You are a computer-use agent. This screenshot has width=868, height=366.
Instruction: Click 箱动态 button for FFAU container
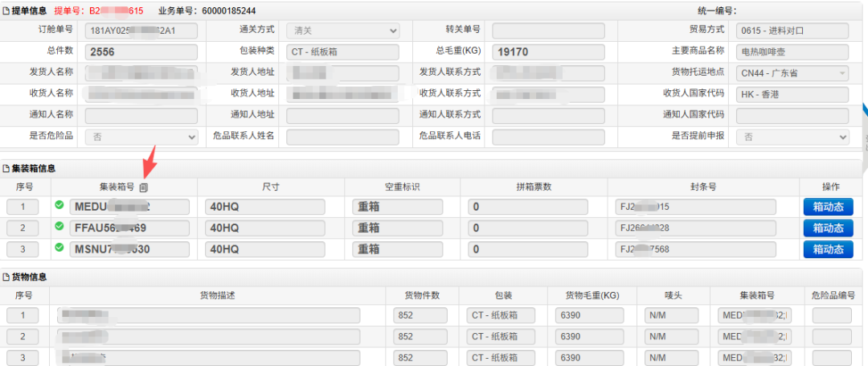point(828,228)
